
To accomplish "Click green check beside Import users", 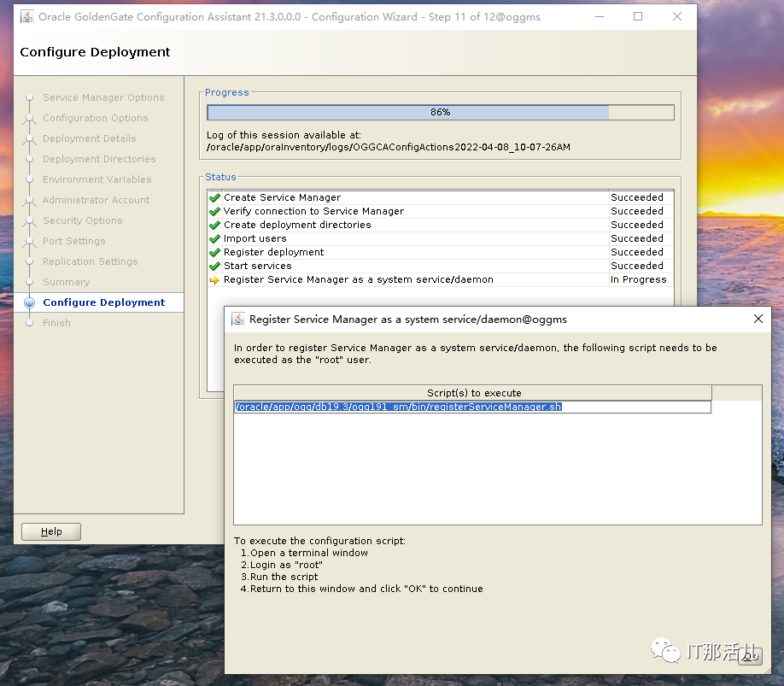I will coord(214,238).
